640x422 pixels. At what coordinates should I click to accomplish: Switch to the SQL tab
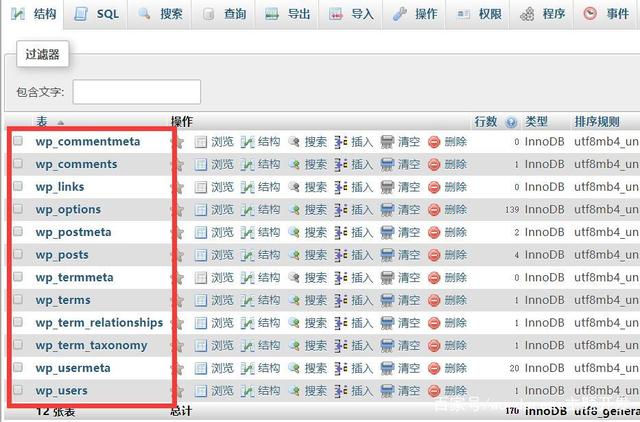pos(96,14)
